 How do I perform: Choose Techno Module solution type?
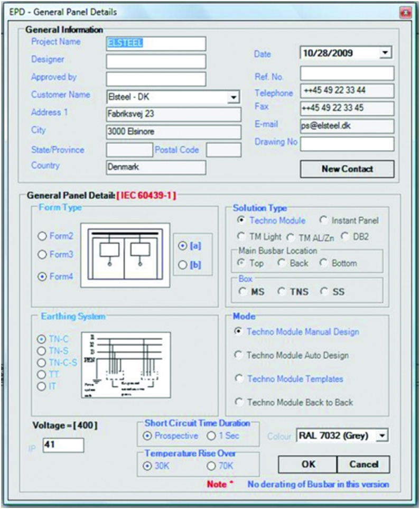[241, 220]
